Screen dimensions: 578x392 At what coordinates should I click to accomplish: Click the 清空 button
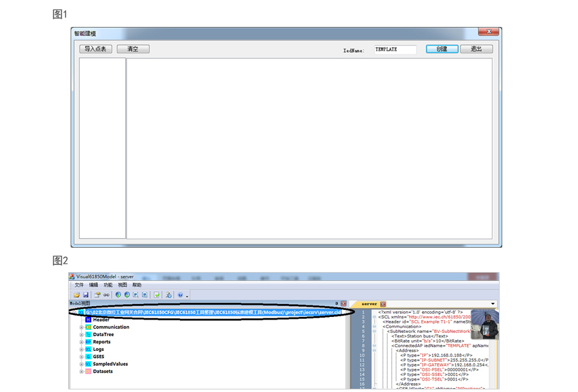pyautogui.click(x=133, y=49)
